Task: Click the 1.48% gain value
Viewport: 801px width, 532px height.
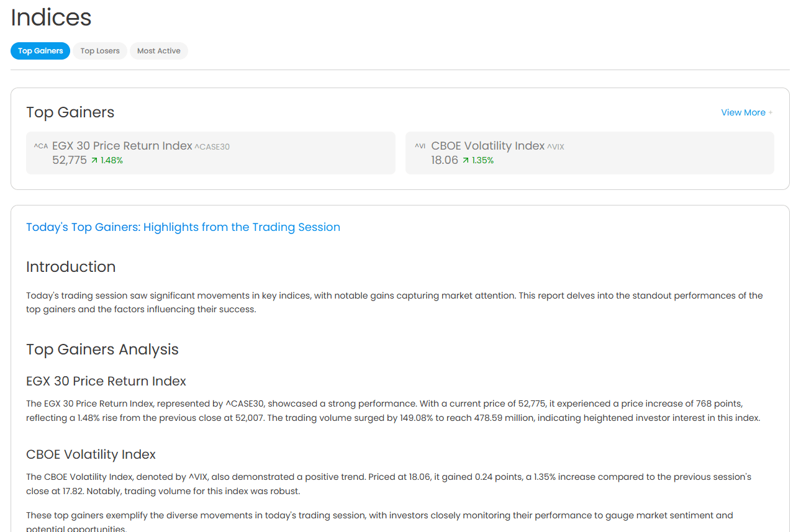Action: [112, 160]
